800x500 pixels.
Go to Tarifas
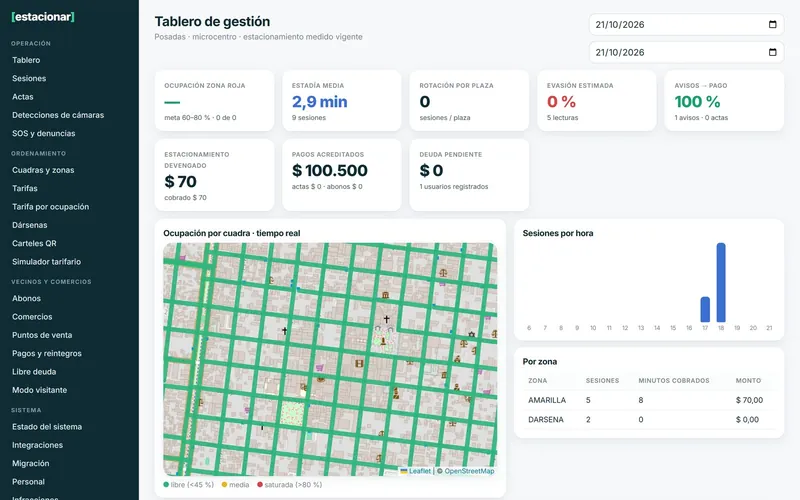[24, 188]
